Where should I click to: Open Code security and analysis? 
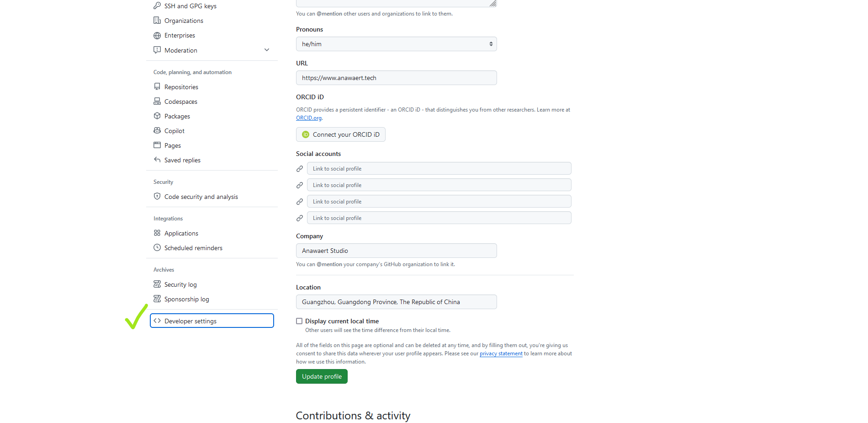[x=201, y=197]
